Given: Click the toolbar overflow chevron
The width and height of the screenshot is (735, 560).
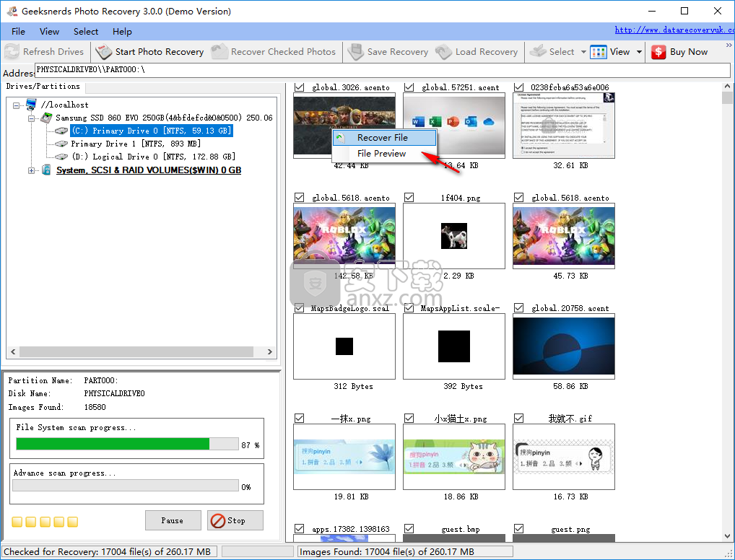Looking at the screenshot, I should click(729, 45).
